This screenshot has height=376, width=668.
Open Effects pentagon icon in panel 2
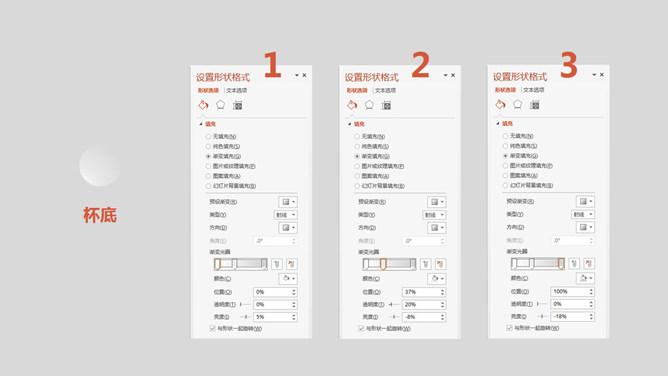[x=369, y=105]
